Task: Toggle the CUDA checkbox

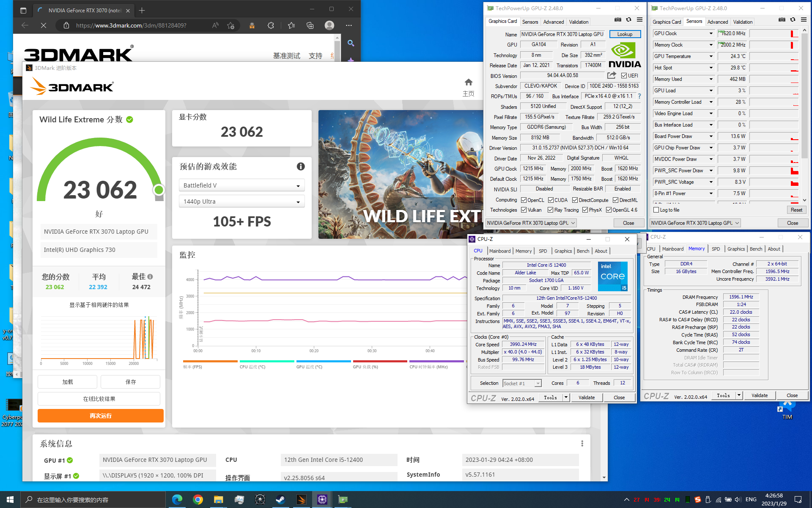Action: [551, 200]
